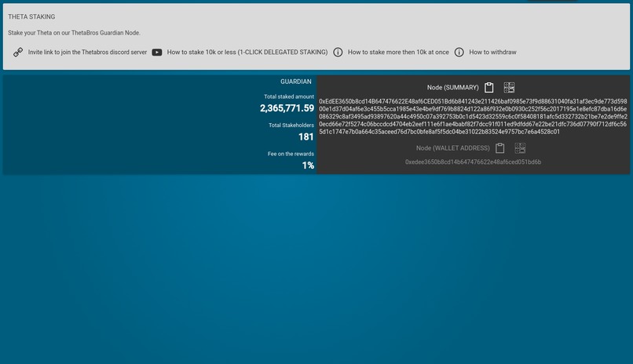Click the Node (SUMMARY) label
Viewport: 633px width, 364px height.
coord(453,88)
